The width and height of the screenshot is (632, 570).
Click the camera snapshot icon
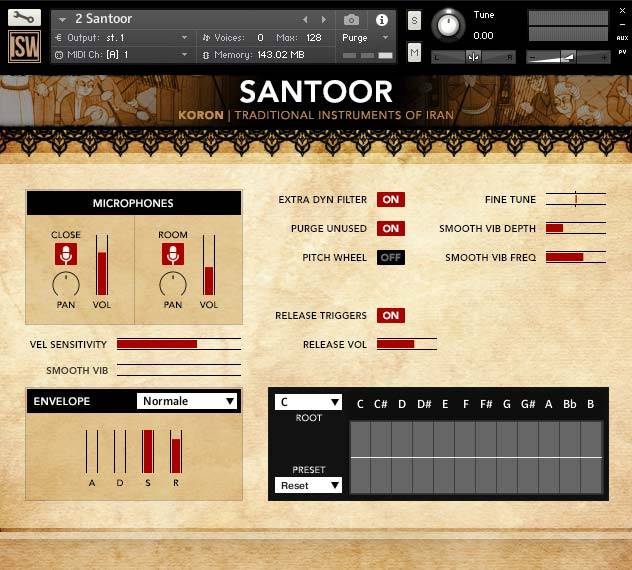coord(351,19)
